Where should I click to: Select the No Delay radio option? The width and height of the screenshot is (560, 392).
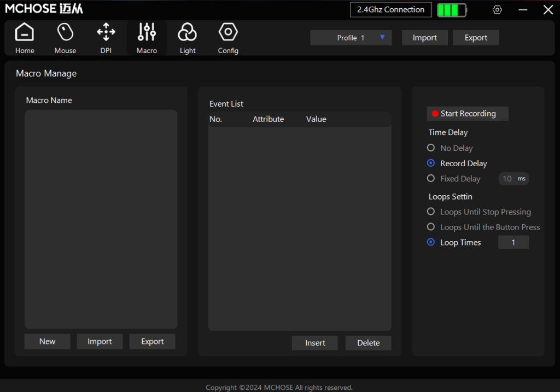(x=431, y=148)
